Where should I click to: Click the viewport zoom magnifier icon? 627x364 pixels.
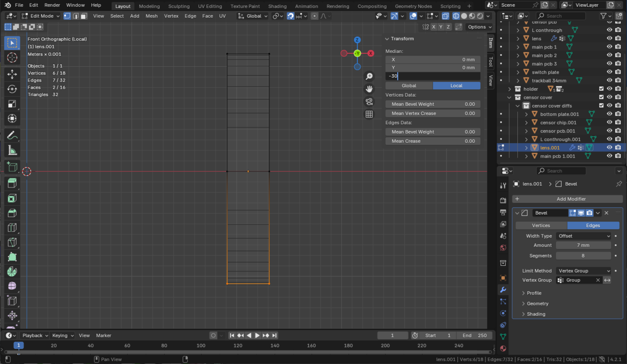pos(369,77)
